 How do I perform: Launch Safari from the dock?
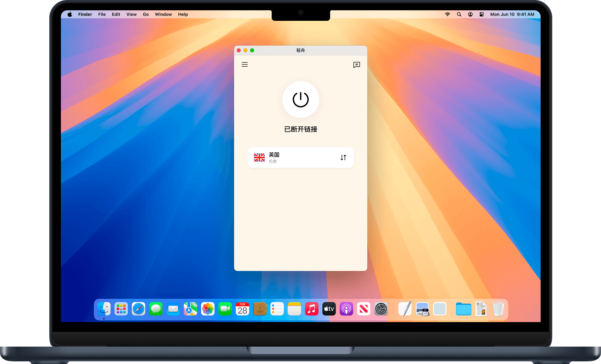coord(138,309)
